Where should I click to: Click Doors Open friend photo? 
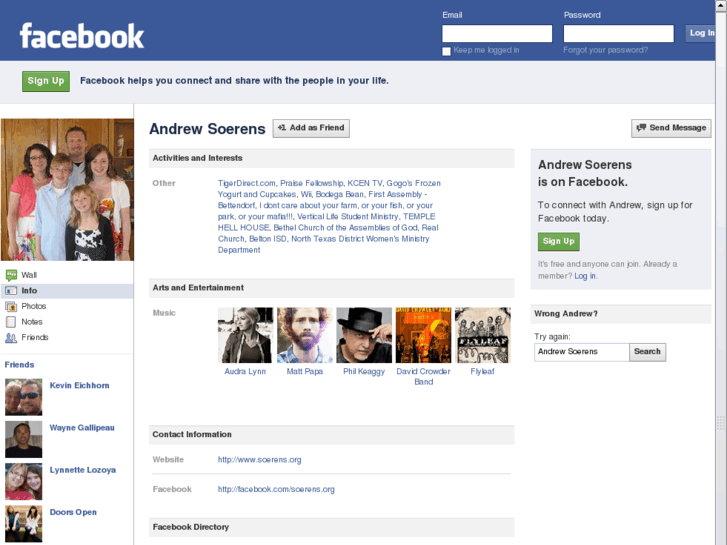pyautogui.click(x=24, y=524)
